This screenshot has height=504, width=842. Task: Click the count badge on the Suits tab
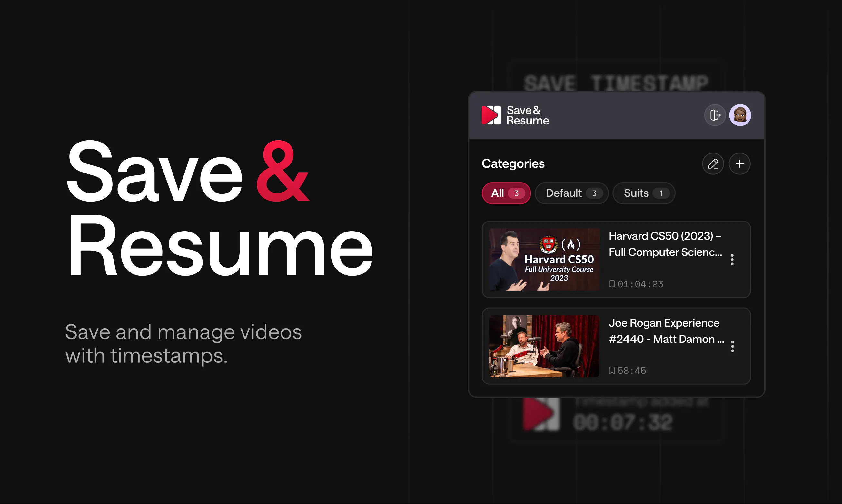661,193
